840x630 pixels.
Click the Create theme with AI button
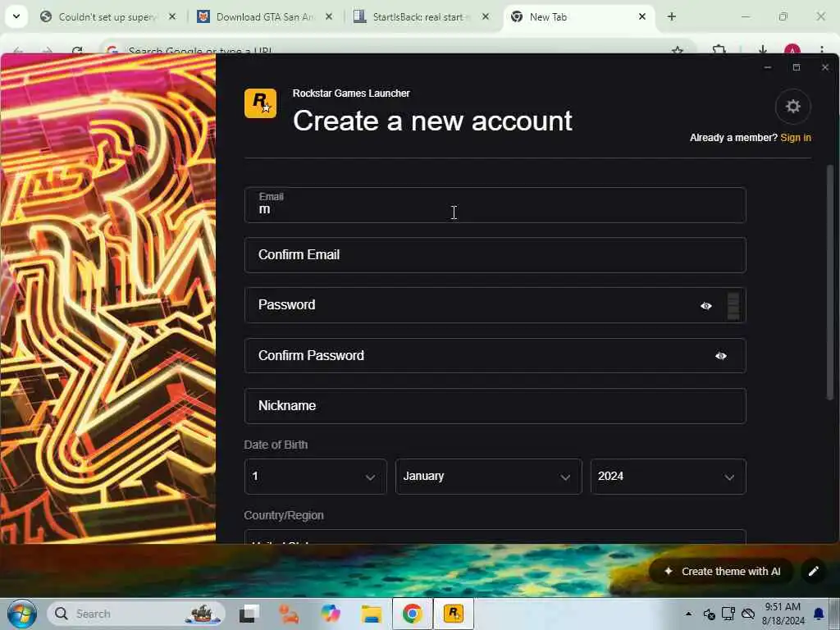click(722, 572)
